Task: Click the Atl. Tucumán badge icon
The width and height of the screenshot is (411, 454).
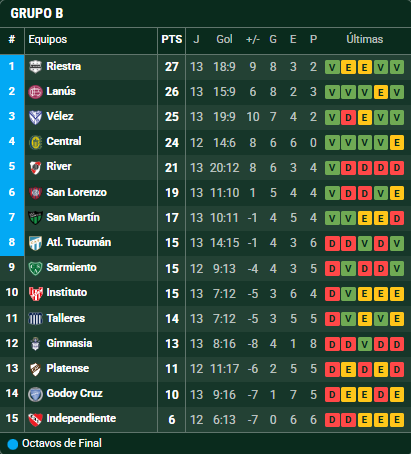Action: click(35, 243)
